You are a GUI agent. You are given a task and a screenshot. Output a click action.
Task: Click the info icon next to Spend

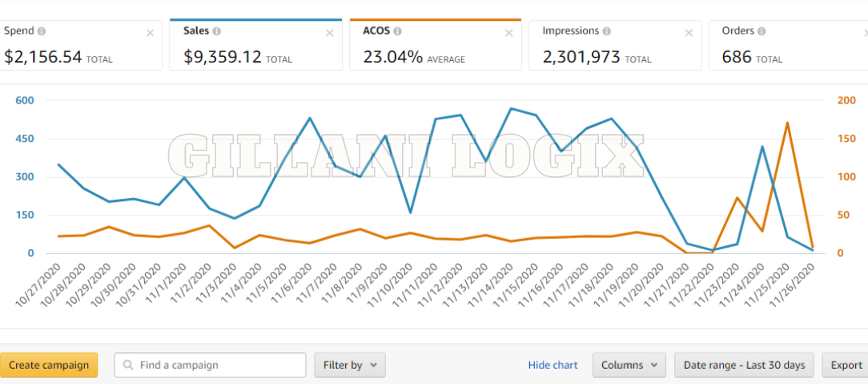tap(42, 31)
